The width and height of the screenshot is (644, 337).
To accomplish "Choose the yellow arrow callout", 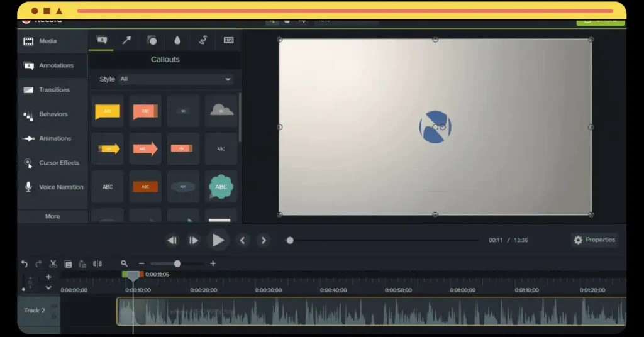I will click(x=108, y=148).
